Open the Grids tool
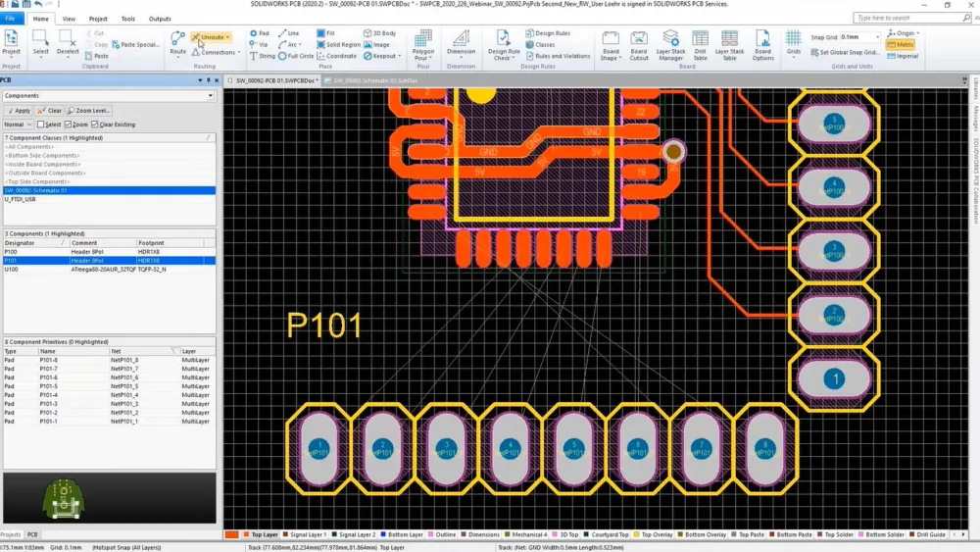 [x=793, y=44]
